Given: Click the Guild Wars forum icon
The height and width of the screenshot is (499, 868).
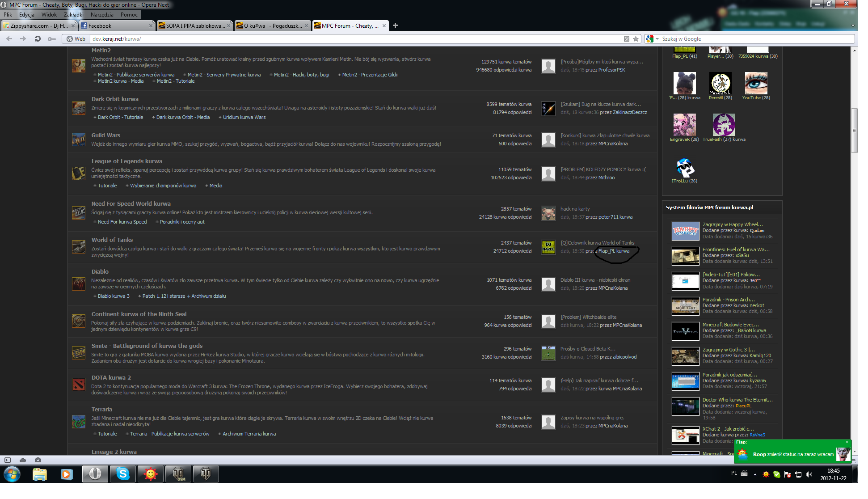Looking at the screenshot, I should (79, 140).
